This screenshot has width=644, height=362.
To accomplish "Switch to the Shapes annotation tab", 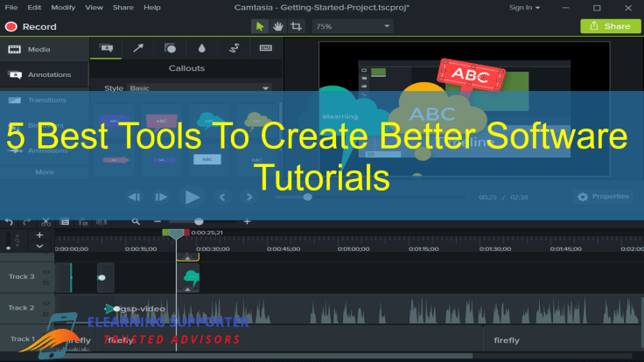I will [x=170, y=48].
